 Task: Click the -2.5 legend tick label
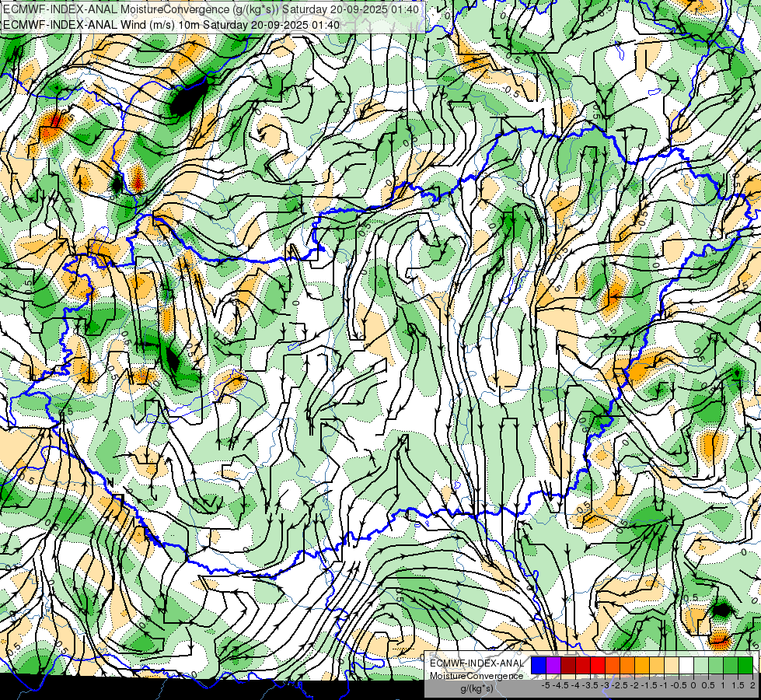[x=620, y=685]
